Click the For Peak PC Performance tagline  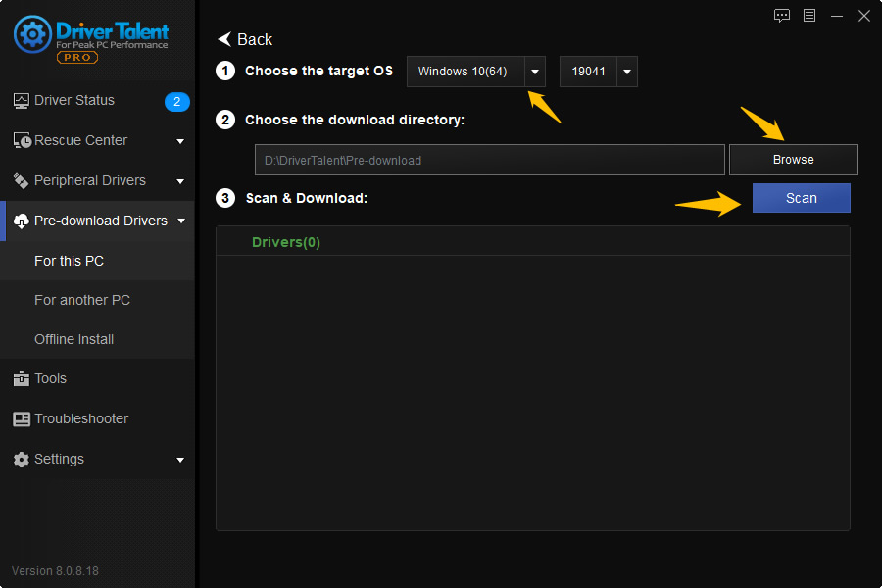pos(112,45)
